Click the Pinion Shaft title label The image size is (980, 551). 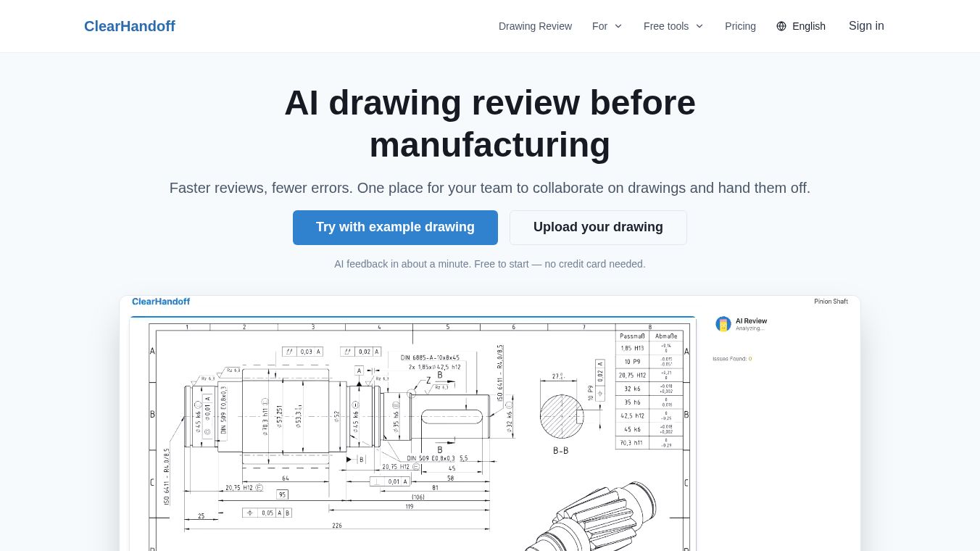coord(831,302)
